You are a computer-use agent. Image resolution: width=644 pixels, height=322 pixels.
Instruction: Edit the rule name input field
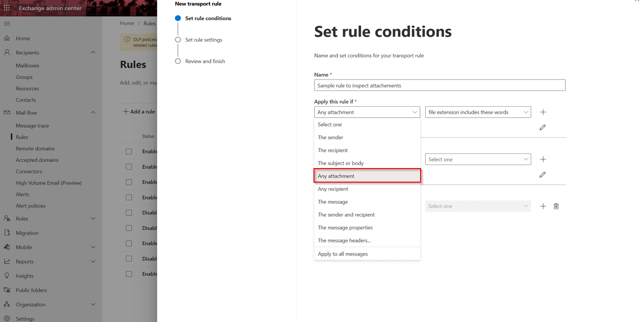[x=439, y=85]
